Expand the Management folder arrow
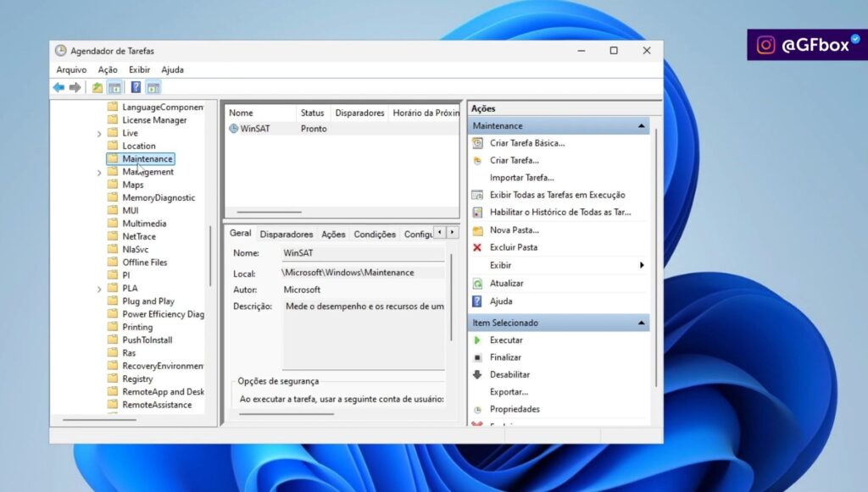 [x=99, y=173]
